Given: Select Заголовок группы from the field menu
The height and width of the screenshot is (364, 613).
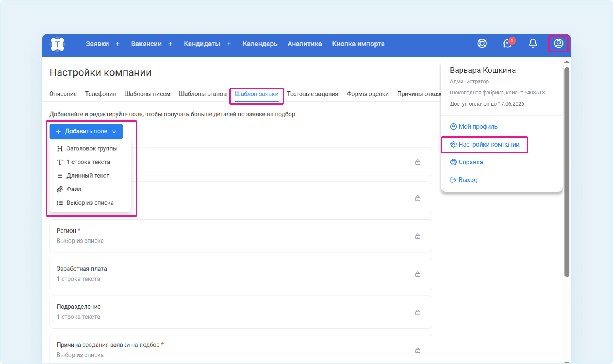Looking at the screenshot, I should [x=91, y=148].
